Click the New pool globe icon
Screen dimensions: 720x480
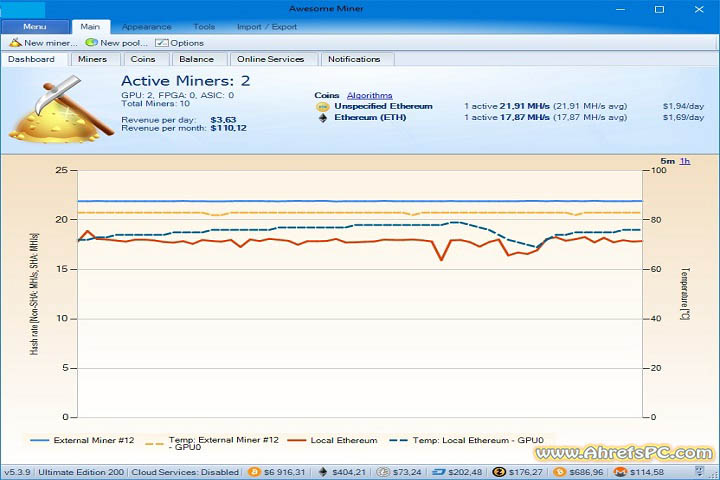(91, 42)
